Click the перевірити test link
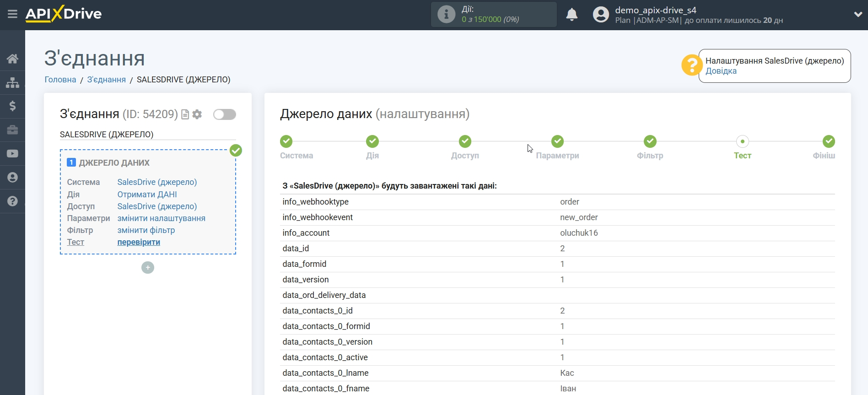The height and width of the screenshot is (395, 868). coord(139,242)
